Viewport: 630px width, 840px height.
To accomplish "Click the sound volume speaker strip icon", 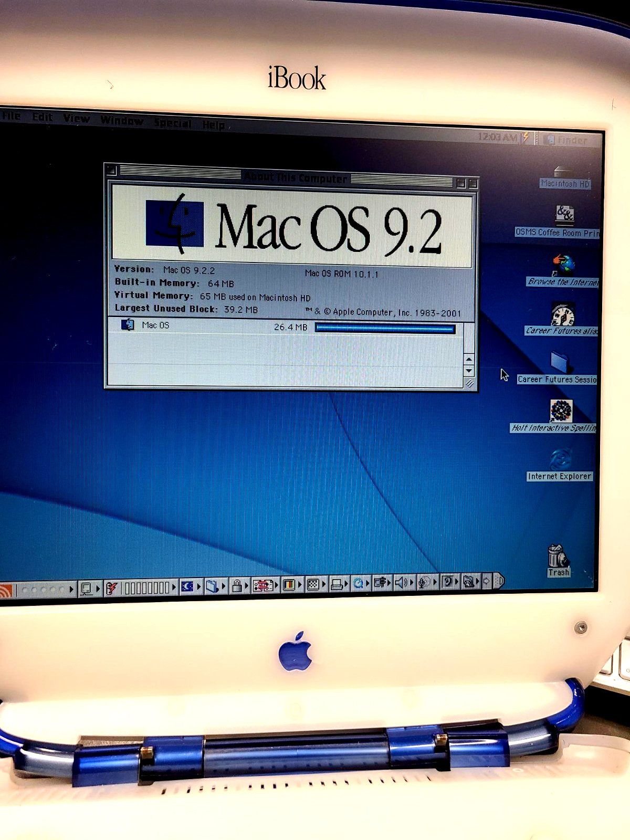I will point(401,583).
